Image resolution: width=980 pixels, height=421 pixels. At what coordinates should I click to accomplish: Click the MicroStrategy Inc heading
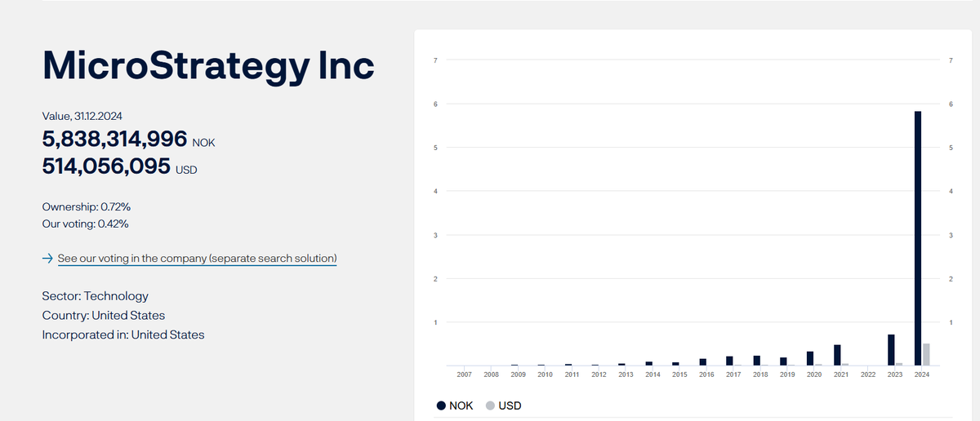coord(208,65)
